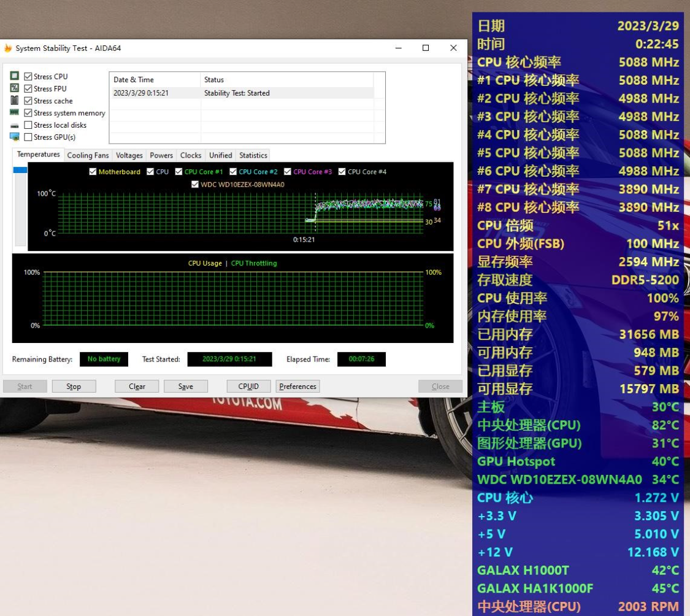Click the AIDA64 flame icon in title bar
This screenshot has height=616, width=690.
8,48
